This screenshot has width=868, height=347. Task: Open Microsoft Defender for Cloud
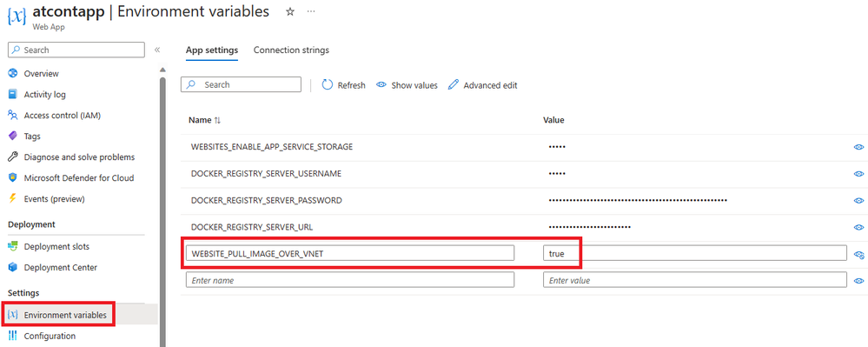78,178
